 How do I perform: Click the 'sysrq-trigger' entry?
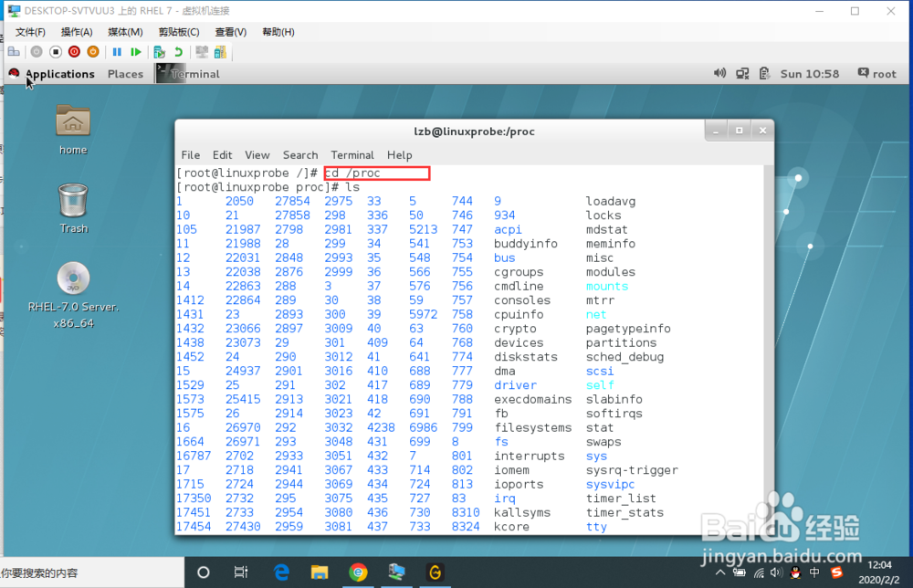(x=632, y=470)
